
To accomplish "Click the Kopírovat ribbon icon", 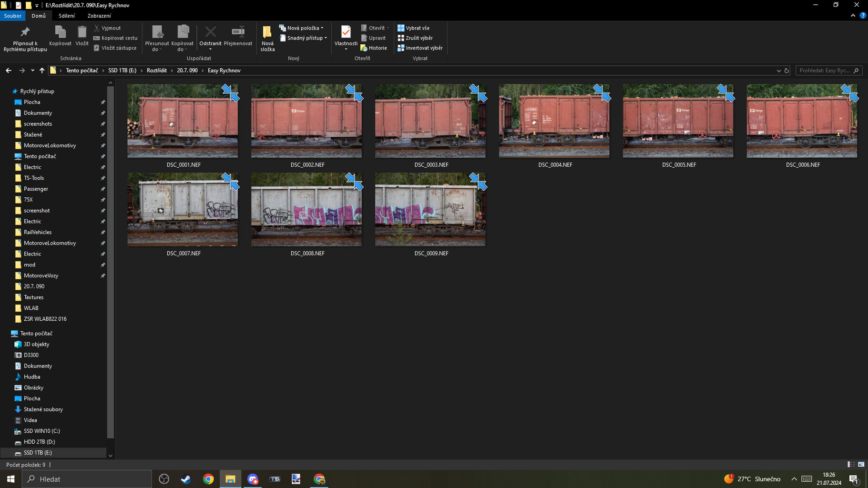I will coord(60,32).
